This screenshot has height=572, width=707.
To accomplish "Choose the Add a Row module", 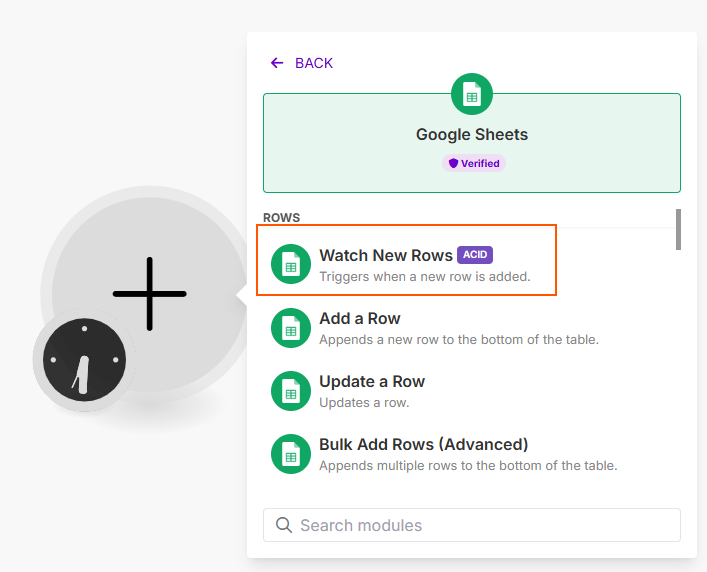I will click(360, 319).
